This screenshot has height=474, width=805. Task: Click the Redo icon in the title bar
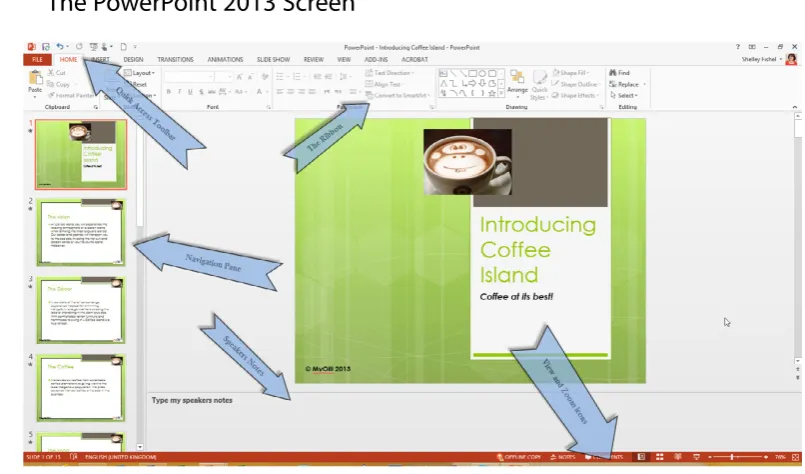tap(79, 47)
